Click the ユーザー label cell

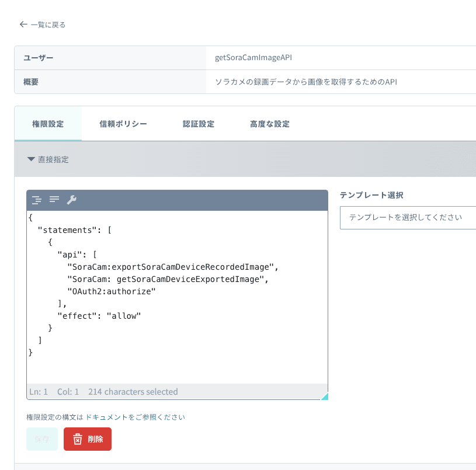point(110,58)
